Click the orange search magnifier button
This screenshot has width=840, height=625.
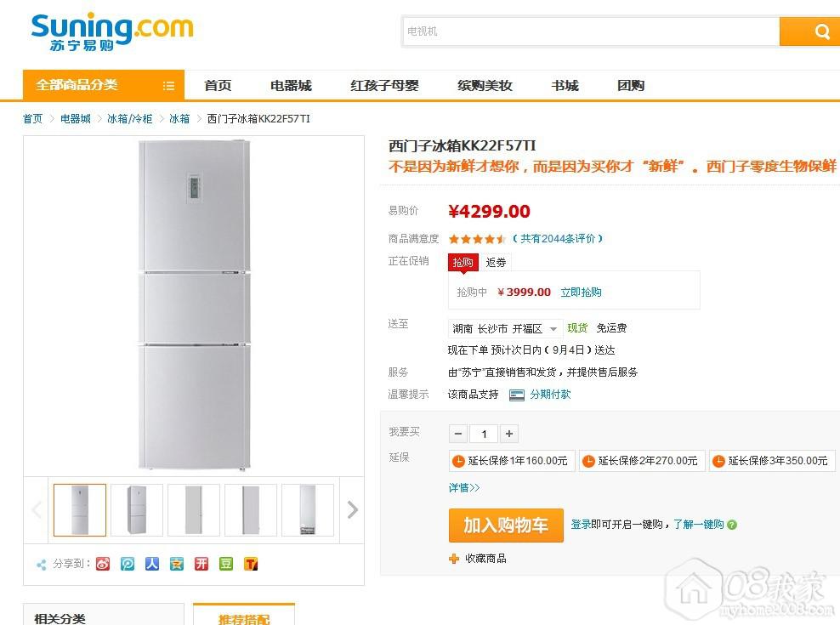click(821, 32)
